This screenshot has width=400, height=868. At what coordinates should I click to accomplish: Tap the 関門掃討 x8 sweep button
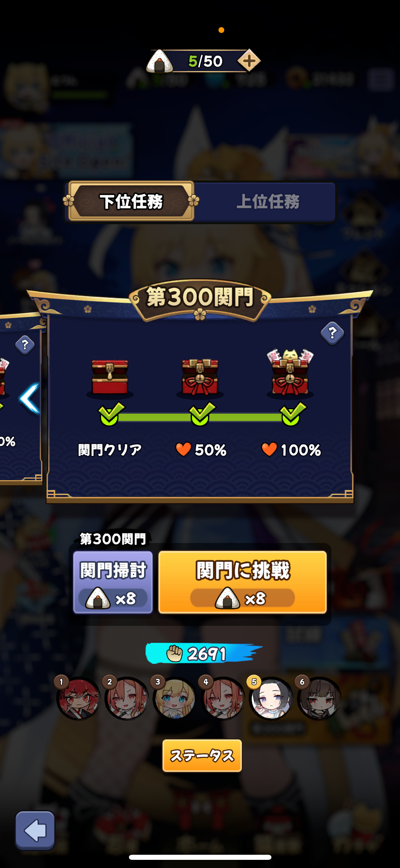tap(113, 582)
